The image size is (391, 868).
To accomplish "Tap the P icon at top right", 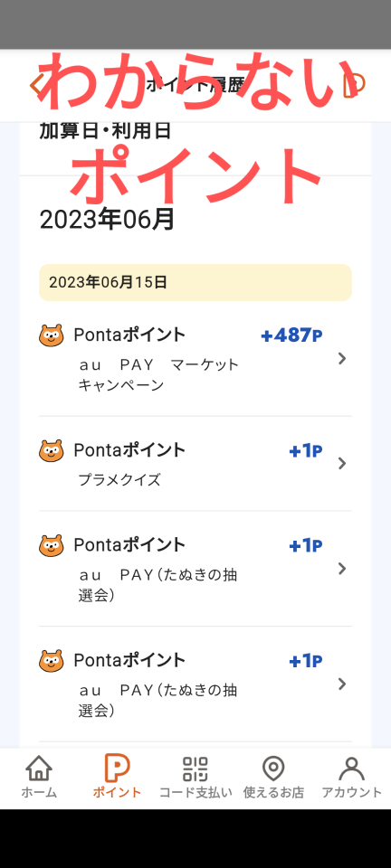I will click(x=355, y=85).
